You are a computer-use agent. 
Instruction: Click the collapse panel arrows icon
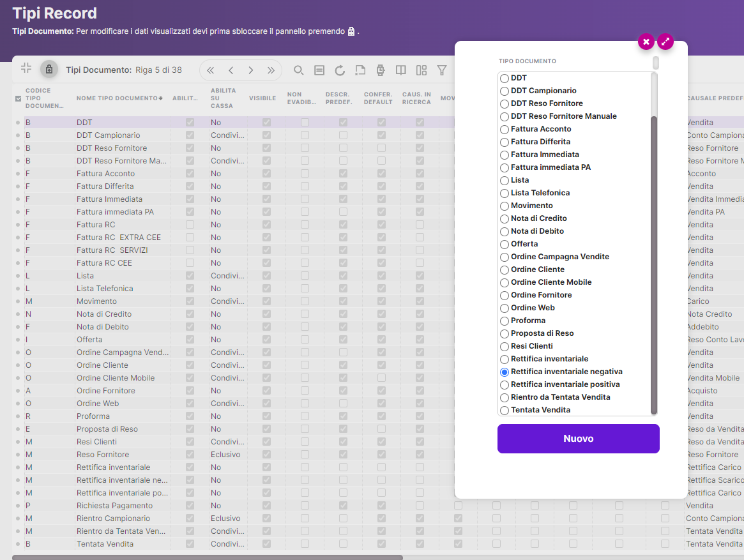[26, 68]
